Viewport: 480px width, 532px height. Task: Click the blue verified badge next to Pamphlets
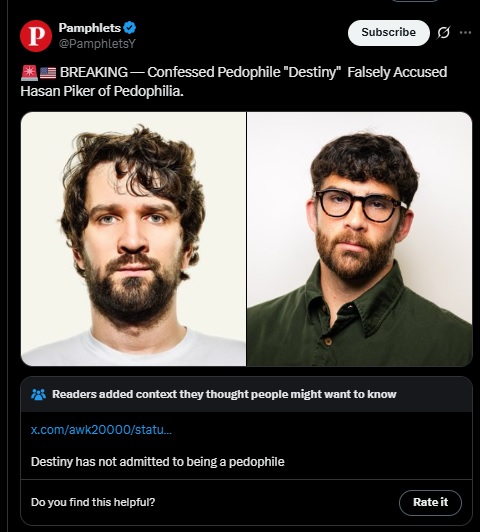(130, 27)
